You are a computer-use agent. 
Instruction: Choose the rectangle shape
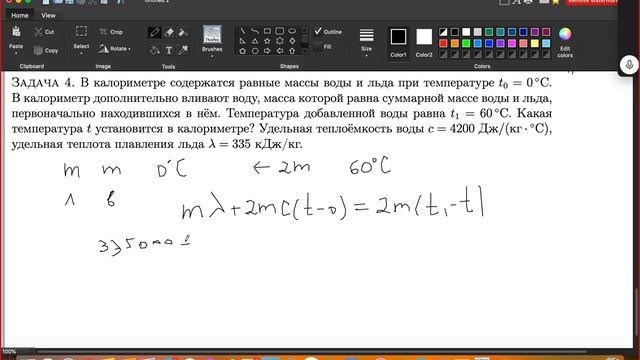pyautogui.click(x=267, y=31)
